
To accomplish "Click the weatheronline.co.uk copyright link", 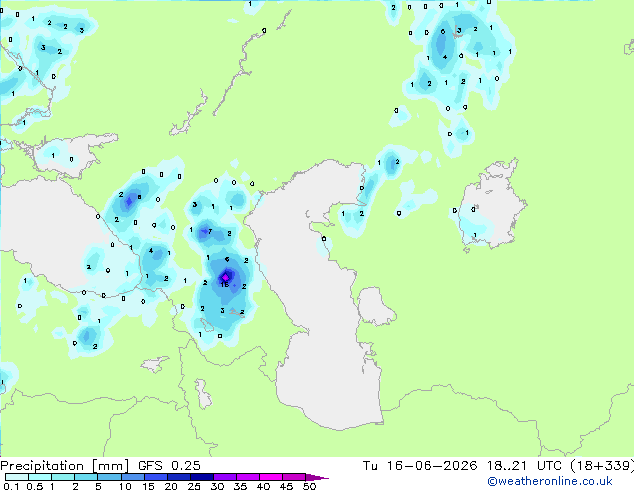I will click(x=550, y=481).
